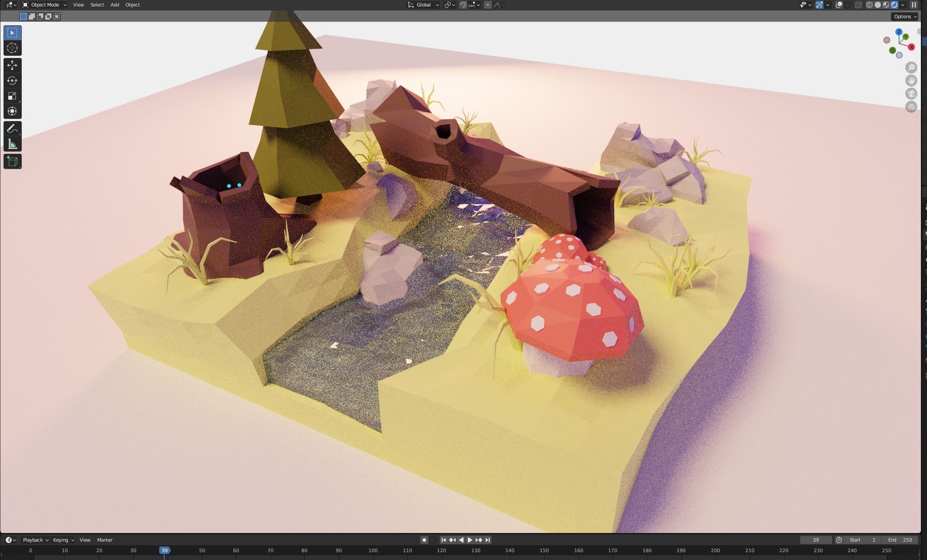Open the View menu
This screenshot has width=927, height=560.
click(78, 5)
